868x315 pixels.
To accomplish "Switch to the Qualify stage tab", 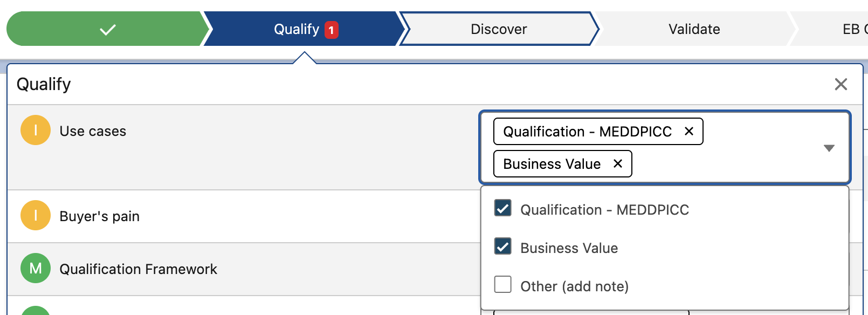I will [297, 29].
